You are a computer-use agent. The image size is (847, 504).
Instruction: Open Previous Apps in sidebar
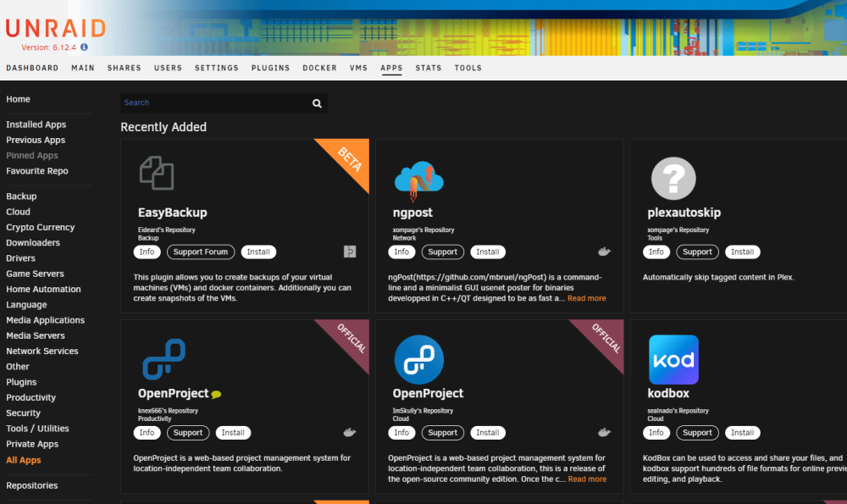[36, 140]
